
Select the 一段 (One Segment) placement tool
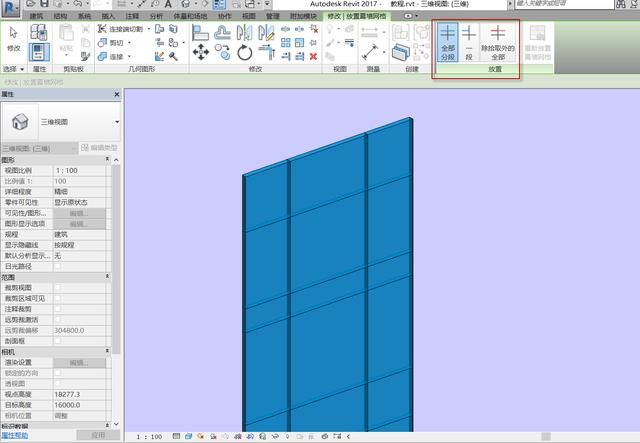coord(469,42)
